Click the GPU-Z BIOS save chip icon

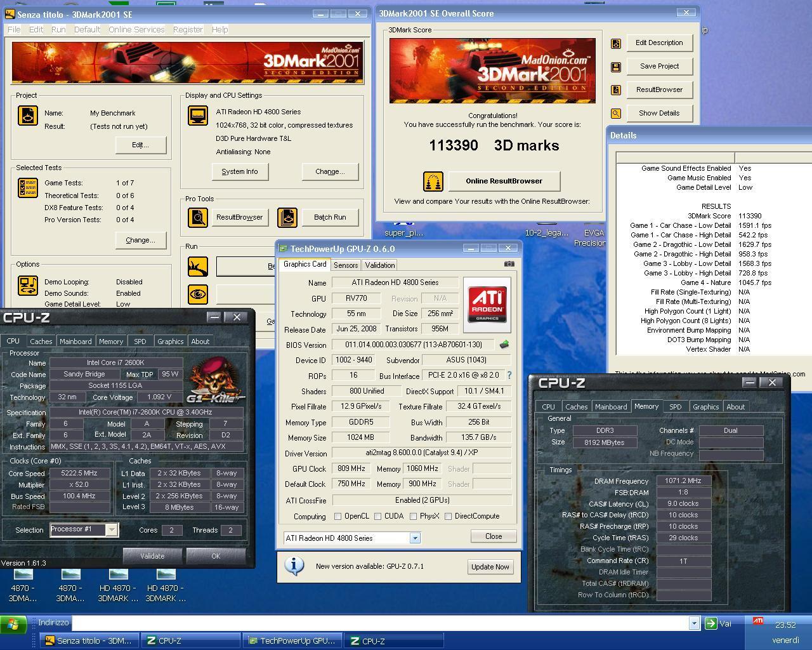pos(504,345)
